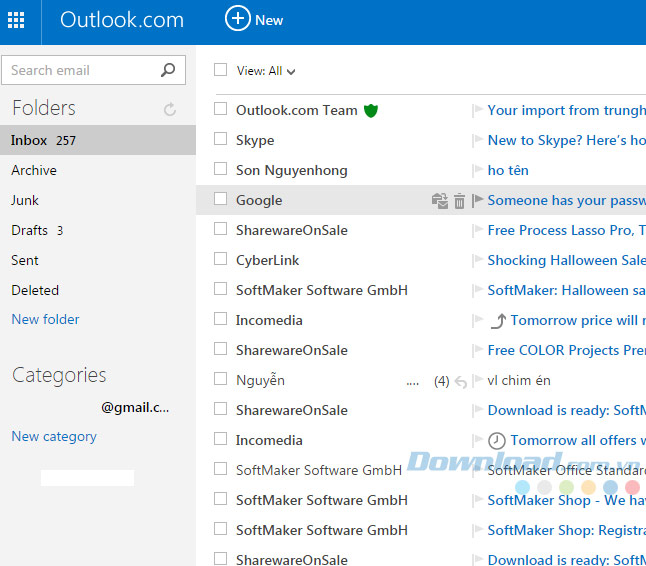Click green trusted sender shield icon
The image size is (646, 566).
point(370,110)
